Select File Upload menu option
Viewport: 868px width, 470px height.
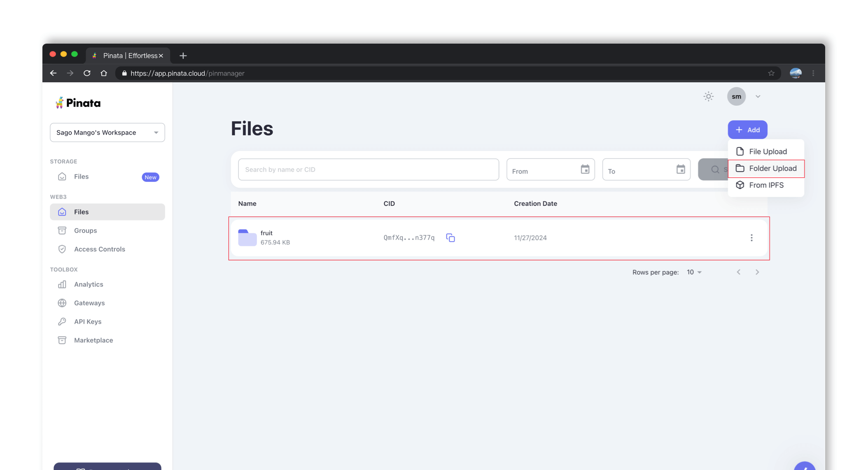click(x=766, y=151)
